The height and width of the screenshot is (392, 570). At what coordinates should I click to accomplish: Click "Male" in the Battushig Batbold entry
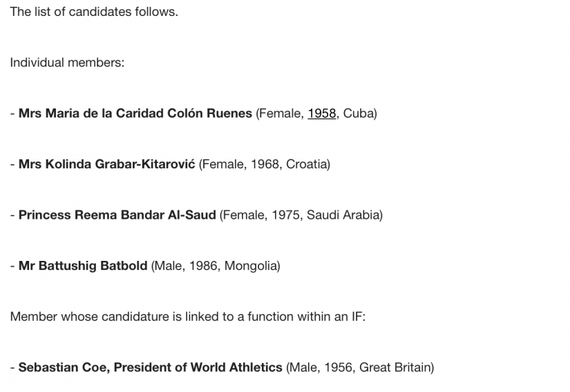(169, 266)
